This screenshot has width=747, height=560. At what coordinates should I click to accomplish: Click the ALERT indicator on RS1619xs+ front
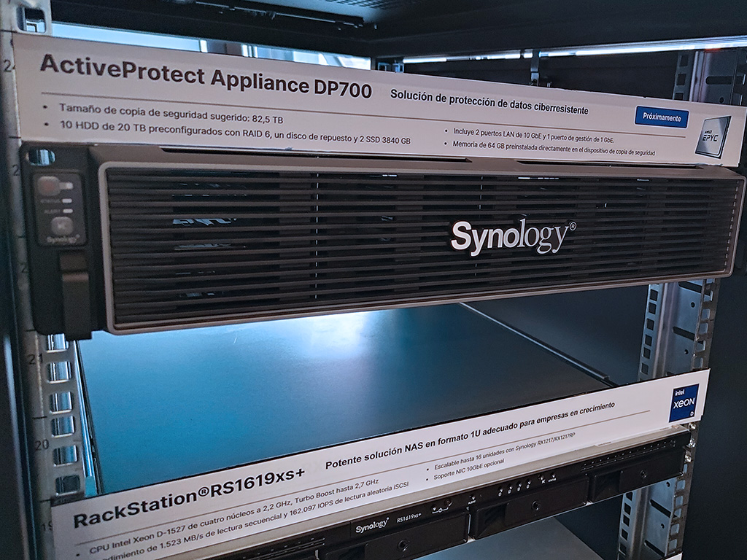[471, 499]
